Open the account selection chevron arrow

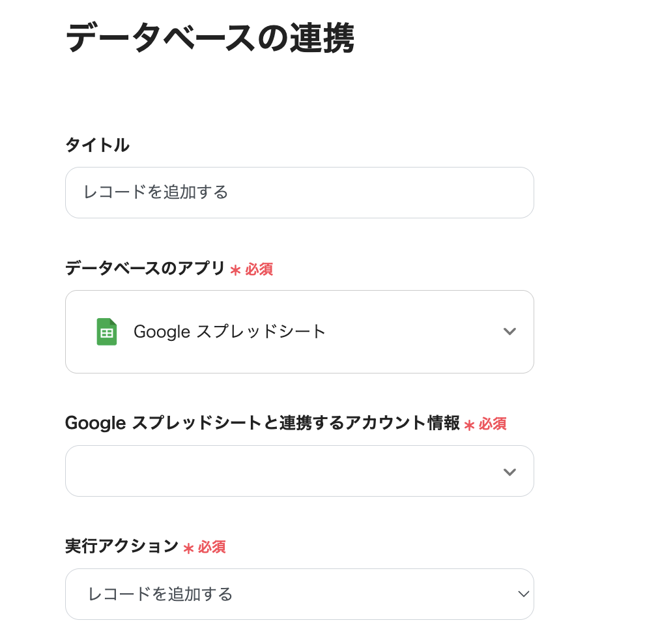[509, 471]
